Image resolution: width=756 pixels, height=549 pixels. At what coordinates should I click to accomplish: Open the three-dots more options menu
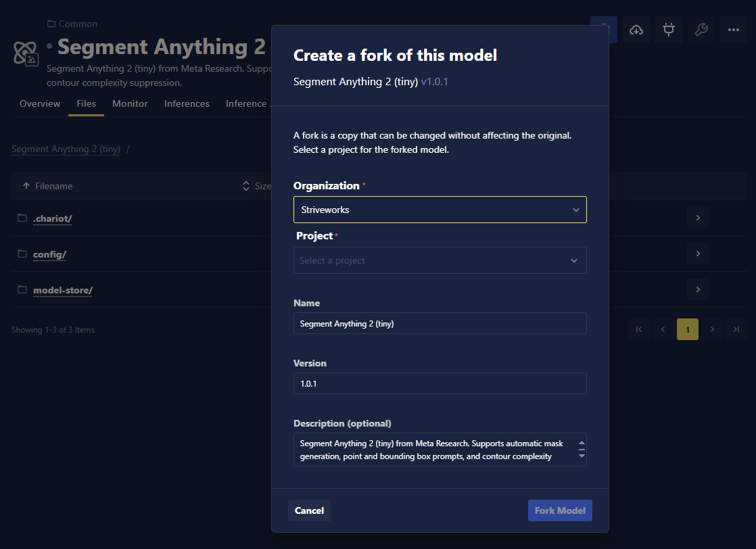point(733,30)
